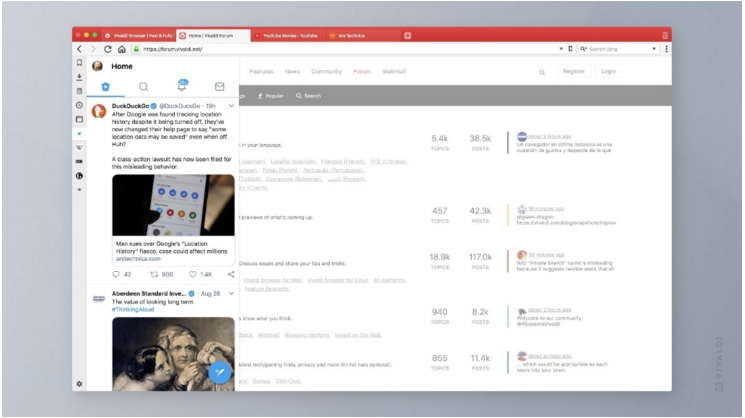
Task: Open the Bookmarks panel in the sidebar
Action: (79, 62)
